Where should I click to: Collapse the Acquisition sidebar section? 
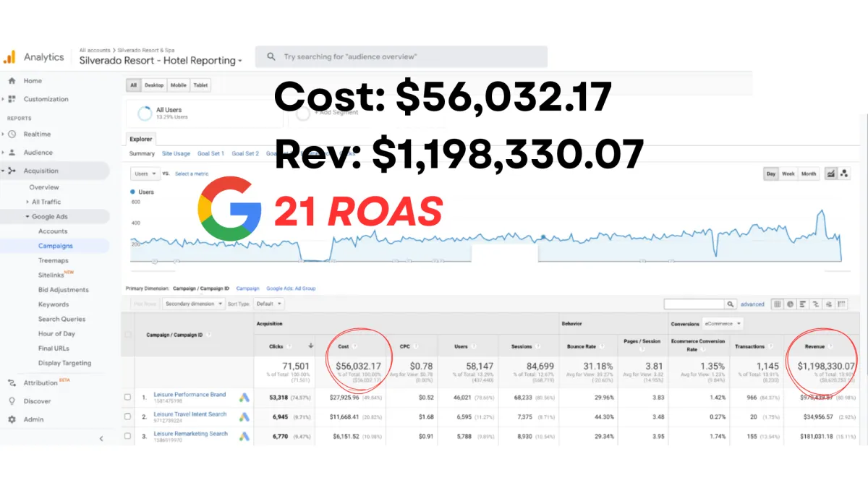(3, 171)
